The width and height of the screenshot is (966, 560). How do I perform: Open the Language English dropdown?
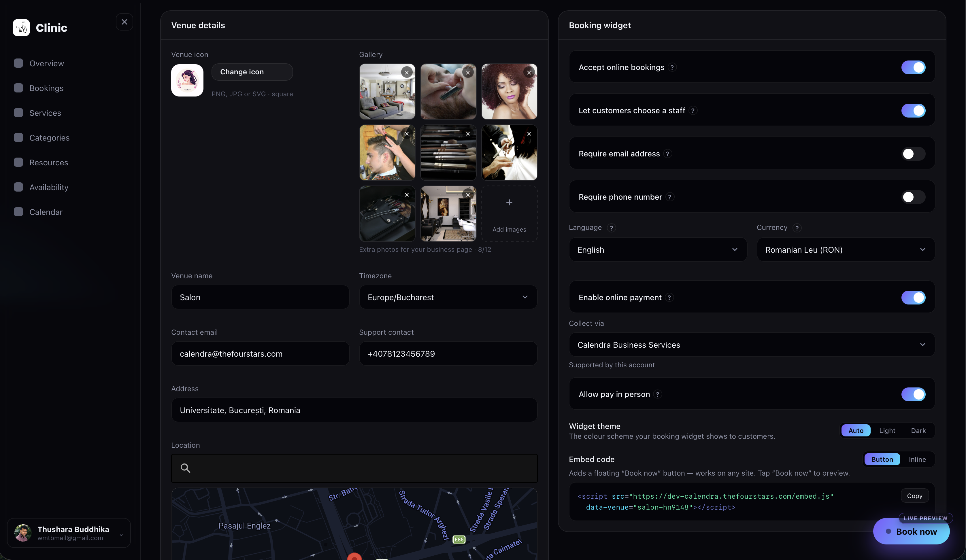point(658,249)
